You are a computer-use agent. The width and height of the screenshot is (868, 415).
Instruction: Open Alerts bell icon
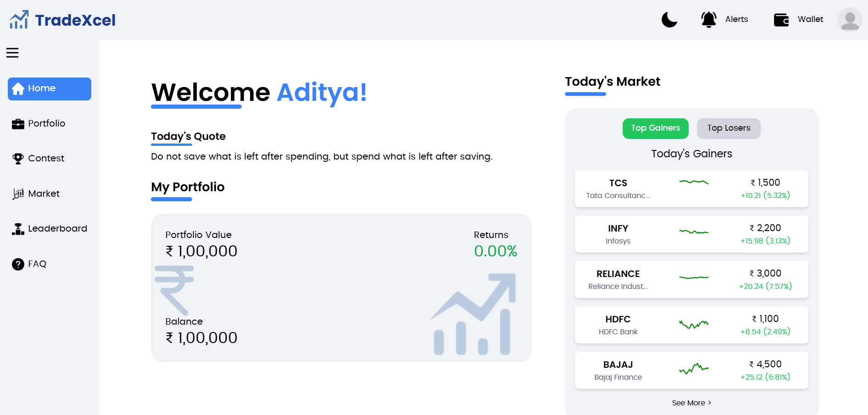click(709, 19)
